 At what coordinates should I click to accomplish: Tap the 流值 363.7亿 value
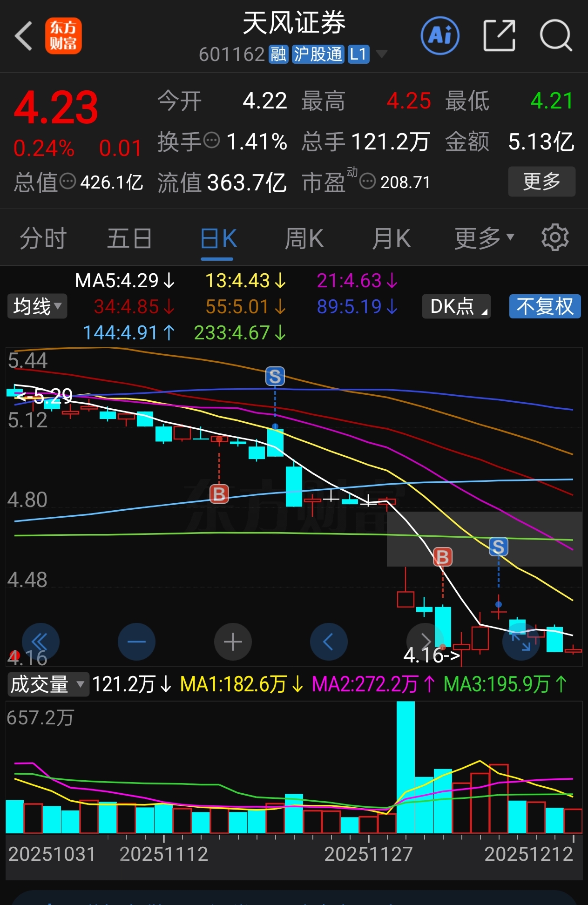click(x=247, y=182)
